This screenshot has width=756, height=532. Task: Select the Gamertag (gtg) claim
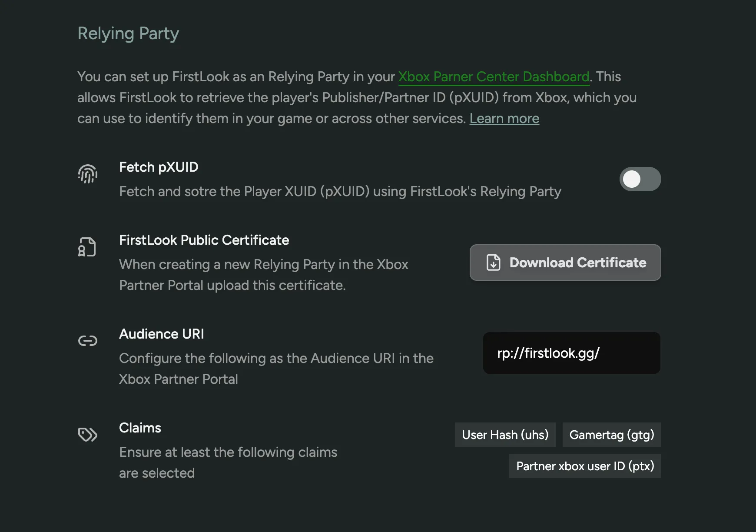611,435
